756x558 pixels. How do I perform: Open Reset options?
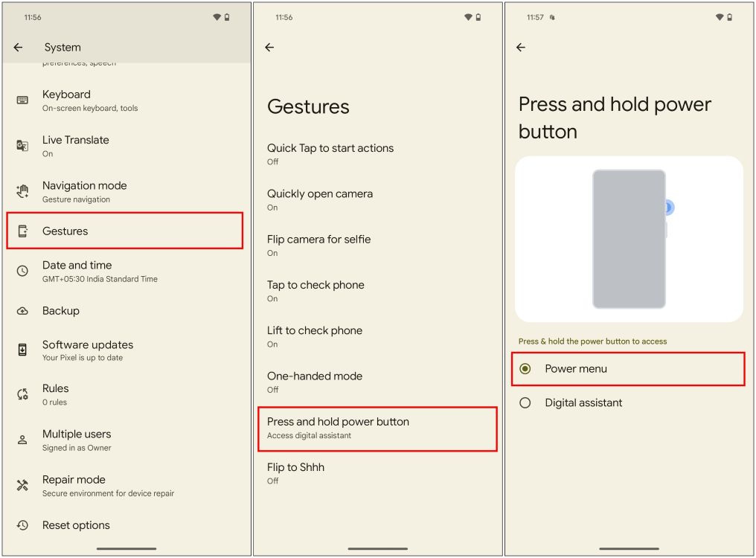[126, 525]
